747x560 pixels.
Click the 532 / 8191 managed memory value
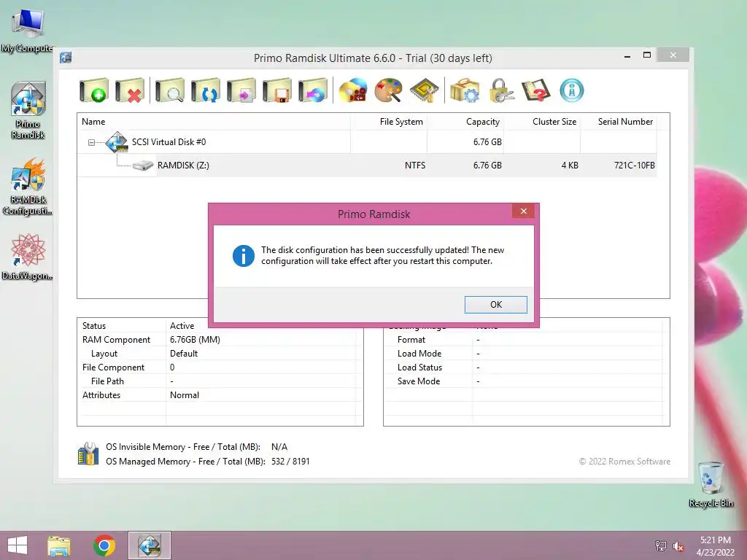(x=290, y=462)
